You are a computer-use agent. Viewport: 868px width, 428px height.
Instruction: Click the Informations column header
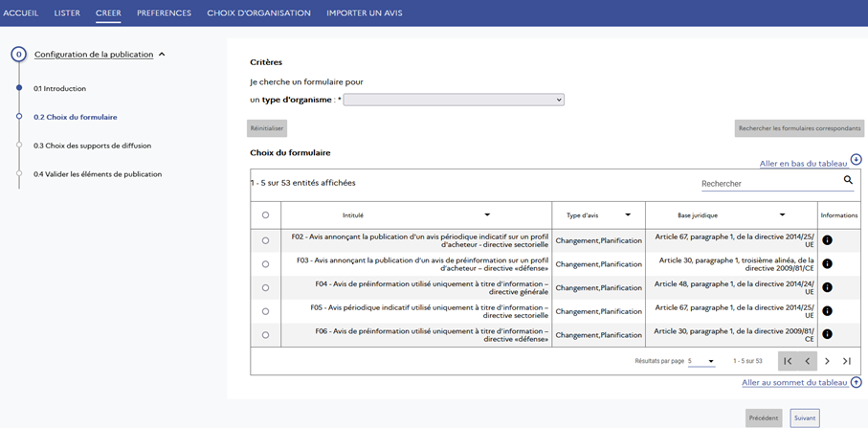pos(839,214)
